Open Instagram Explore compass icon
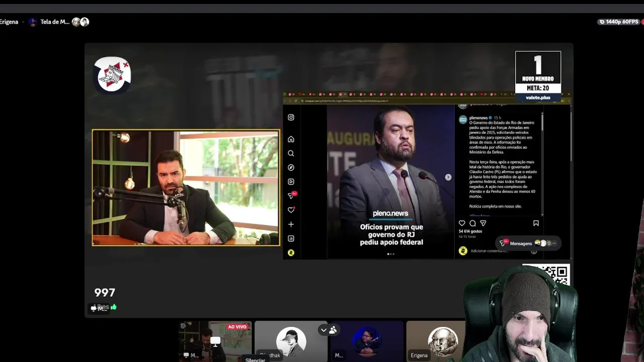The height and width of the screenshot is (362, 644). click(291, 167)
